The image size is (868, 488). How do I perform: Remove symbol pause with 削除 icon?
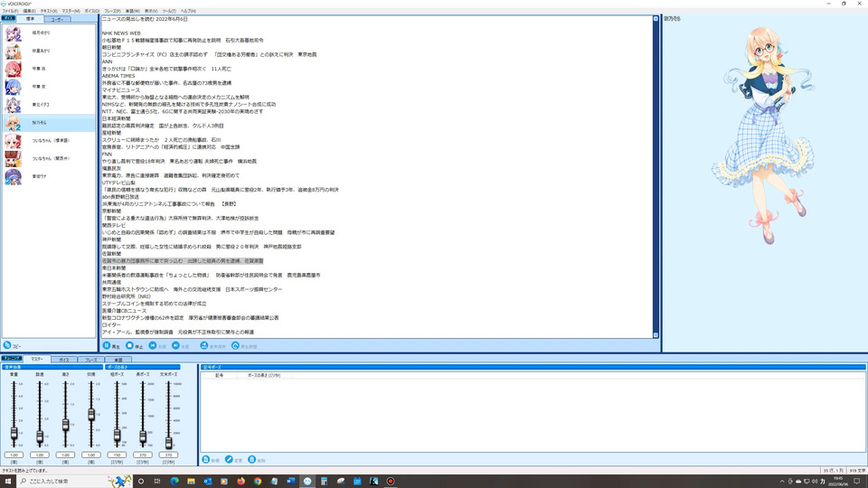tap(252, 459)
